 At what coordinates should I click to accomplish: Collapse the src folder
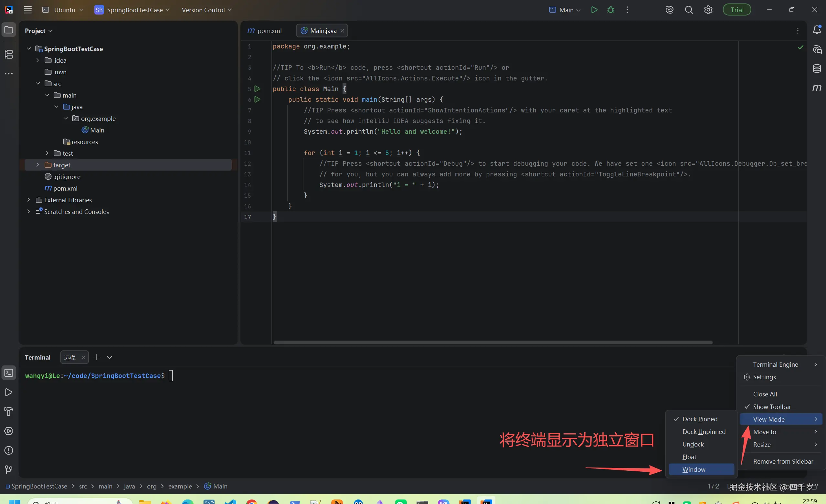37,83
